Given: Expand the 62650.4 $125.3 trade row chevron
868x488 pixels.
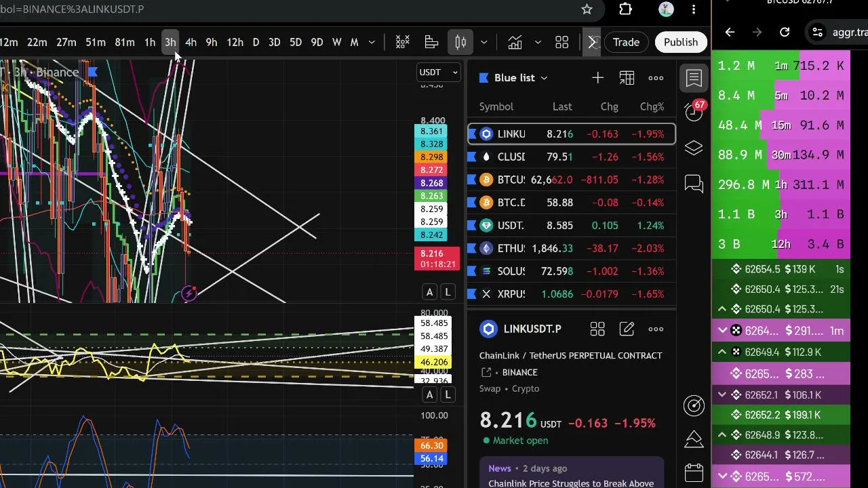Looking at the screenshot, I should click(x=722, y=309).
